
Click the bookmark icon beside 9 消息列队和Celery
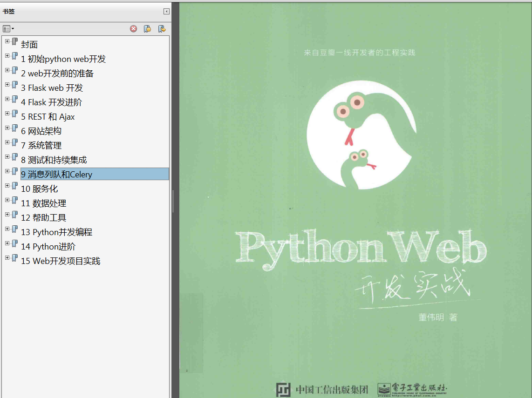[x=14, y=172]
